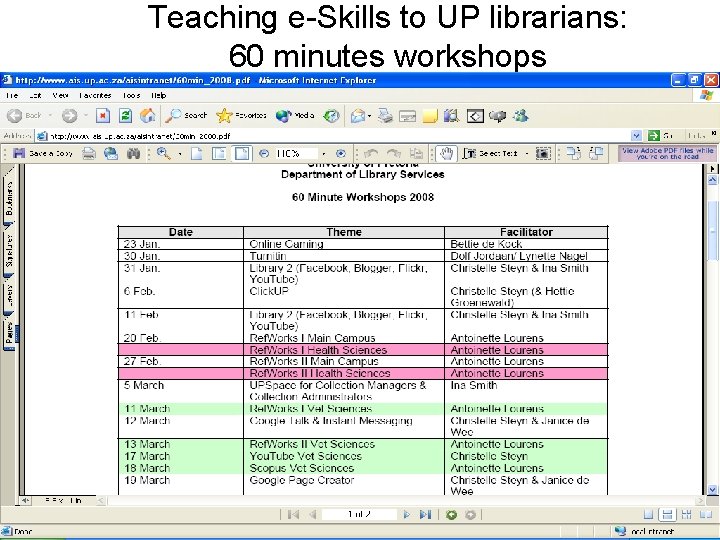Open the Search pane
Viewport: 720px width, 540px height.
point(186,115)
